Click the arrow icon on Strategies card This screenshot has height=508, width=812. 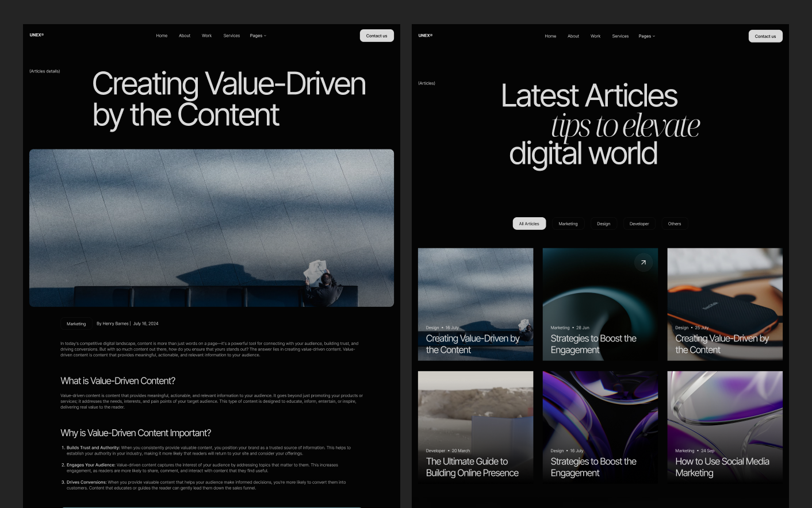pyautogui.click(x=643, y=263)
